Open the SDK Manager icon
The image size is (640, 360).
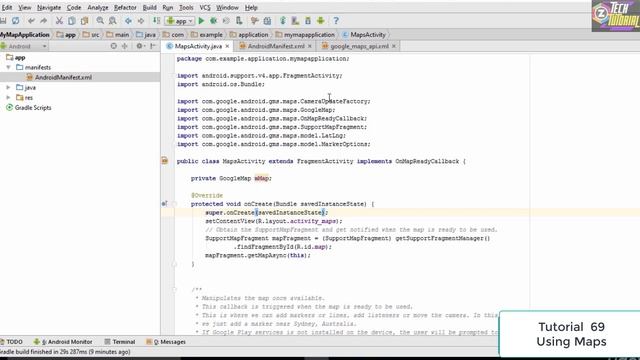[308, 21]
